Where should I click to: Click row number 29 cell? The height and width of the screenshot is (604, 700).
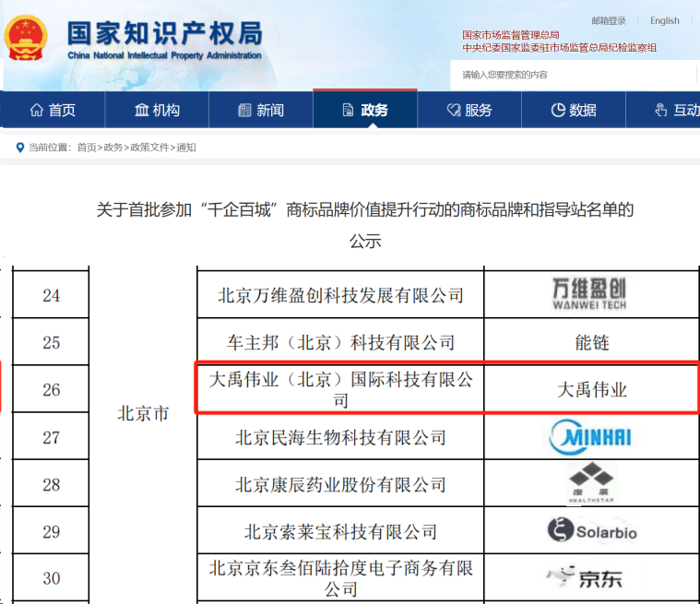tap(51, 531)
